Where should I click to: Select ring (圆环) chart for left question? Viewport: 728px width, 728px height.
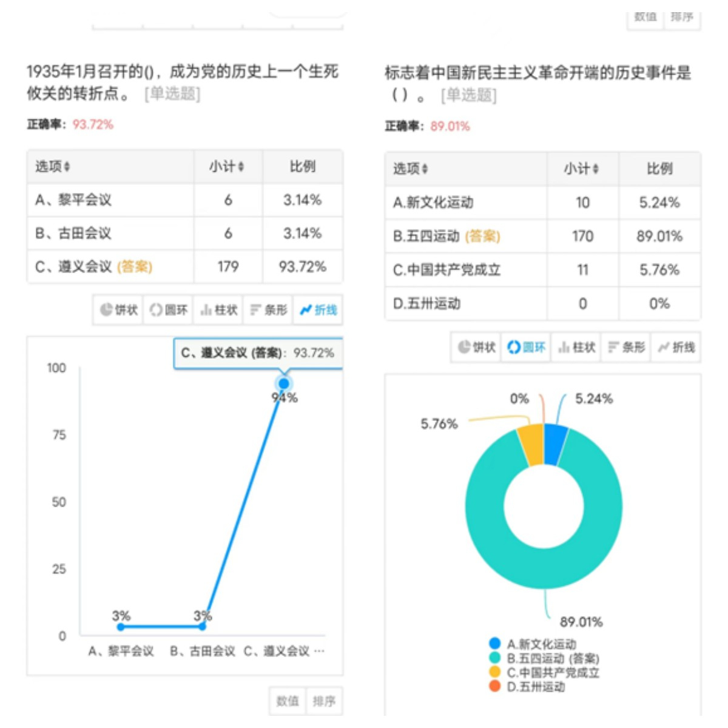click(x=168, y=310)
